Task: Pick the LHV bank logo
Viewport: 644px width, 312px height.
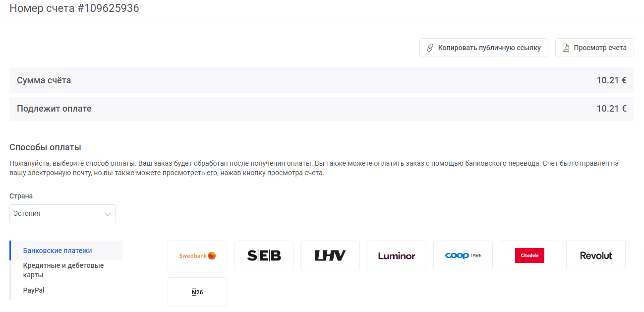Action: pos(330,255)
